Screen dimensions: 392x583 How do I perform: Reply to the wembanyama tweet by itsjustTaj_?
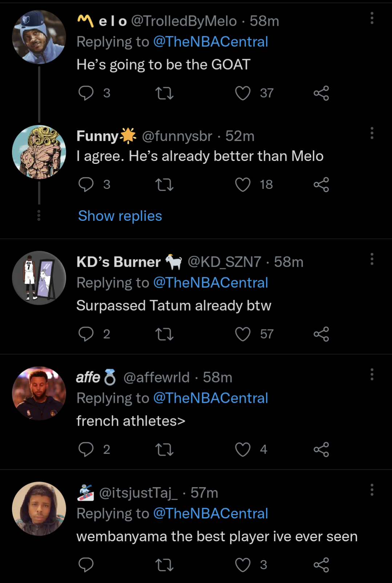(86, 565)
